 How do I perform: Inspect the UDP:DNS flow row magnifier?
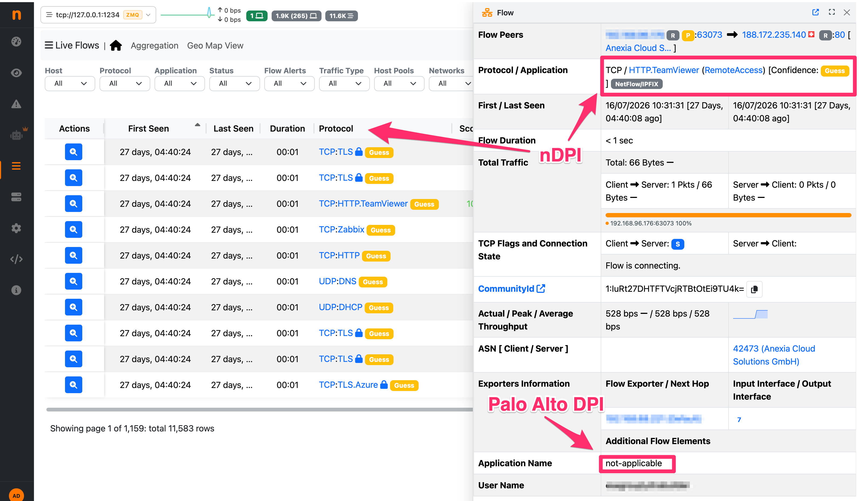pyautogui.click(x=73, y=281)
